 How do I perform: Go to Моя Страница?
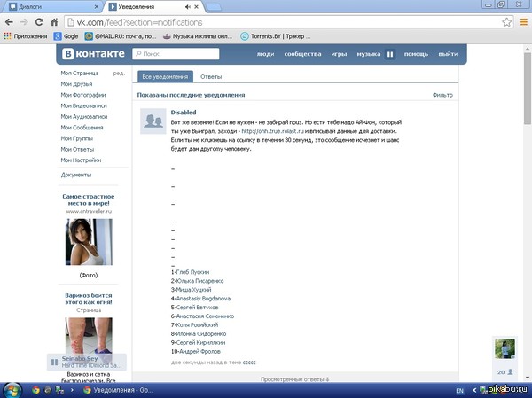[x=80, y=73]
